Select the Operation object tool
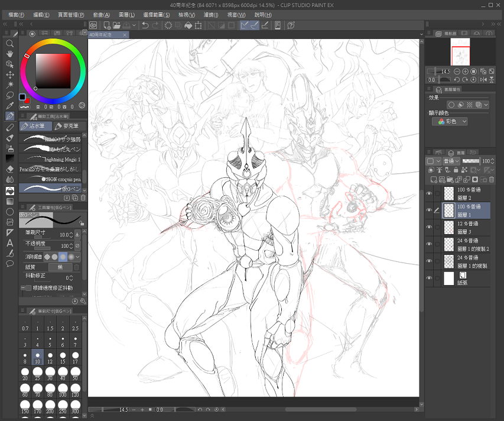The image size is (504, 421). click(x=10, y=64)
